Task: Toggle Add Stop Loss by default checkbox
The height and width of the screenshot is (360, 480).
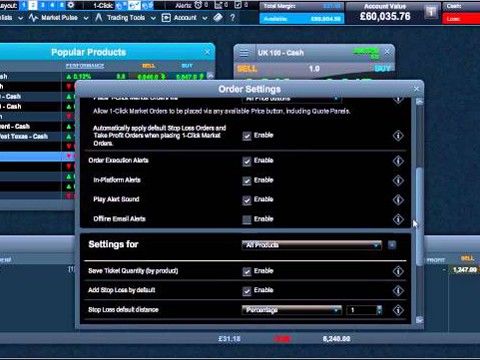Action: [247, 291]
